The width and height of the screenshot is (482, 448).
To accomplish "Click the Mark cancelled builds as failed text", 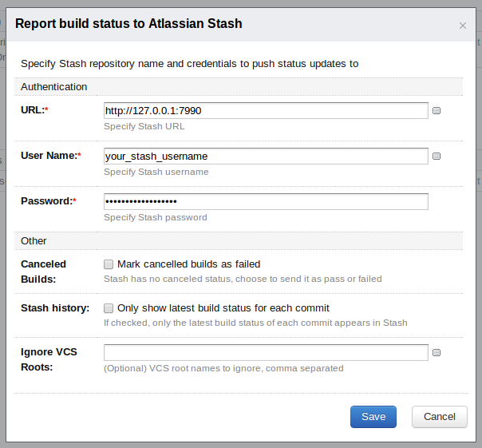I will pos(189,264).
